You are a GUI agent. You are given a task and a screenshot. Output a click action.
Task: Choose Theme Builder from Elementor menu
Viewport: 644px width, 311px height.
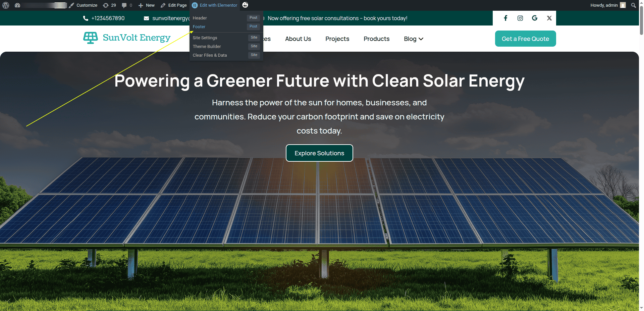click(207, 47)
